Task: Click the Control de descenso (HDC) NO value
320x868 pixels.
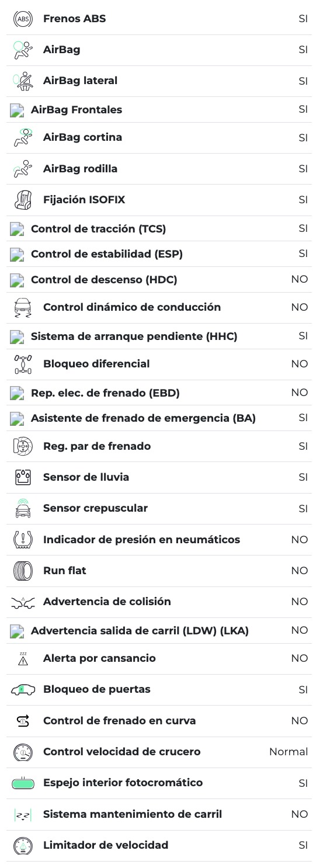Action: (x=300, y=279)
